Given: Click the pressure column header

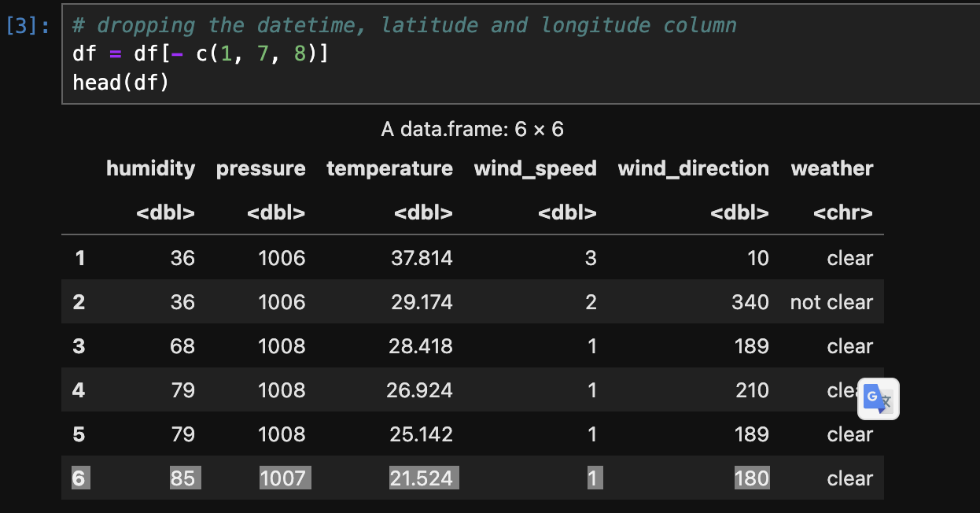Looking at the screenshot, I should (260, 168).
